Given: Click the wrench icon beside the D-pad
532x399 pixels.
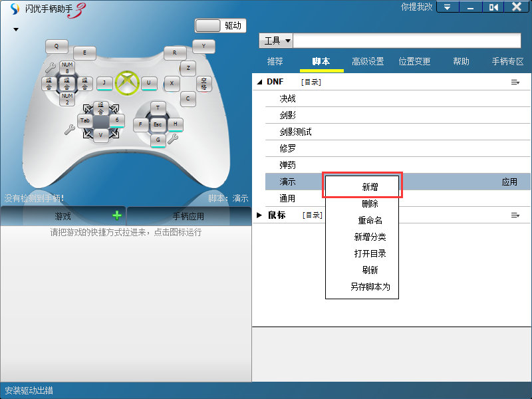Looking at the screenshot, I should [x=70, y=130].
